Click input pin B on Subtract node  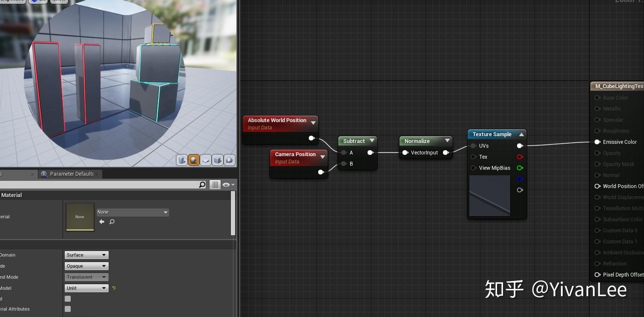tap(344, 164)
